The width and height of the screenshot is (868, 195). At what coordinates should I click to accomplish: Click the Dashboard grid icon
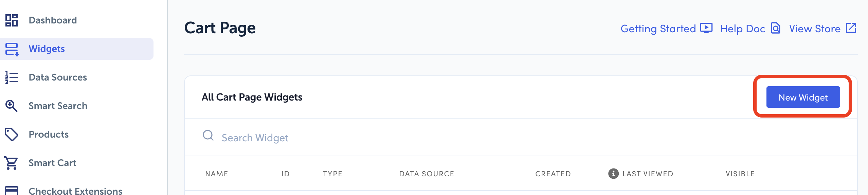click(x=12, y=20)
